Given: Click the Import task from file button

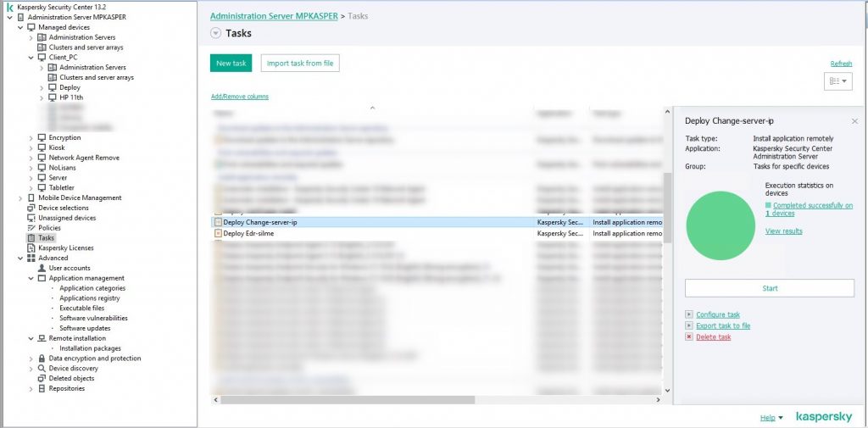Looking at the screenshot, I should click(300, 63).
